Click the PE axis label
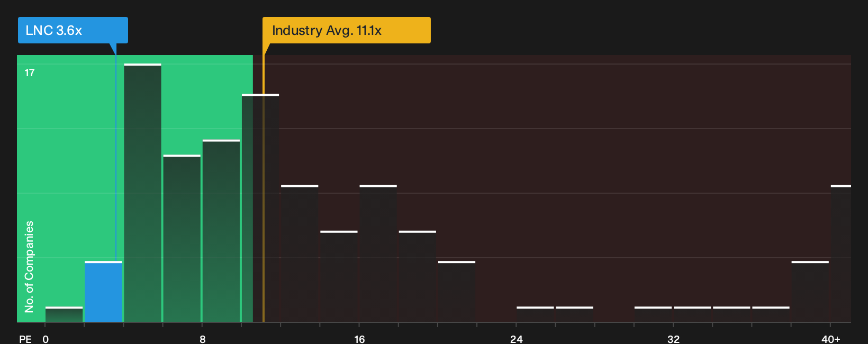The image size is (868, 344). [x=25, y=339]
